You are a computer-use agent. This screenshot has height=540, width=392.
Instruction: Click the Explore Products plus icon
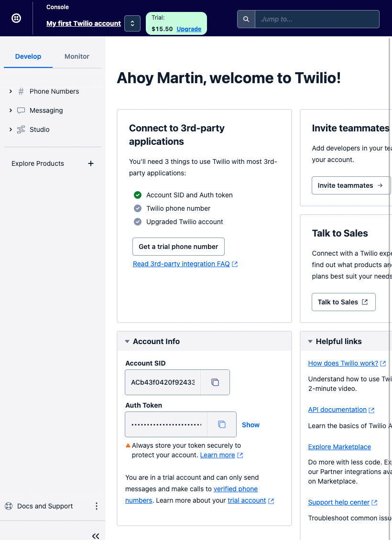pos(91,163)
